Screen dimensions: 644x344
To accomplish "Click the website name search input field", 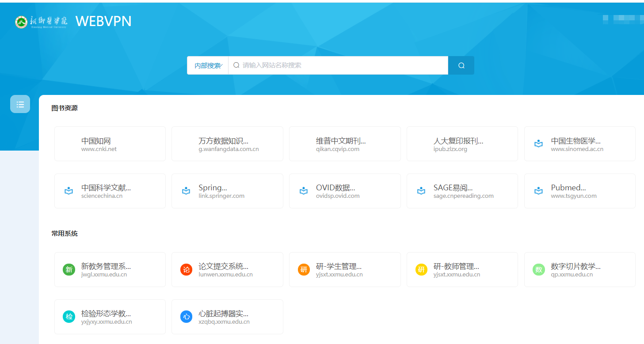I will tap(340, 65).
